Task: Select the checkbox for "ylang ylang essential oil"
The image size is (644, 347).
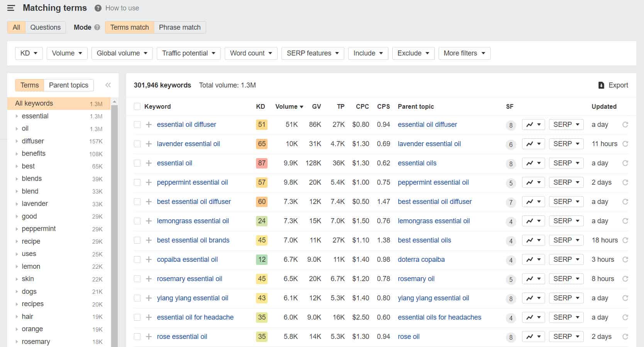Action: coord(137,298)
